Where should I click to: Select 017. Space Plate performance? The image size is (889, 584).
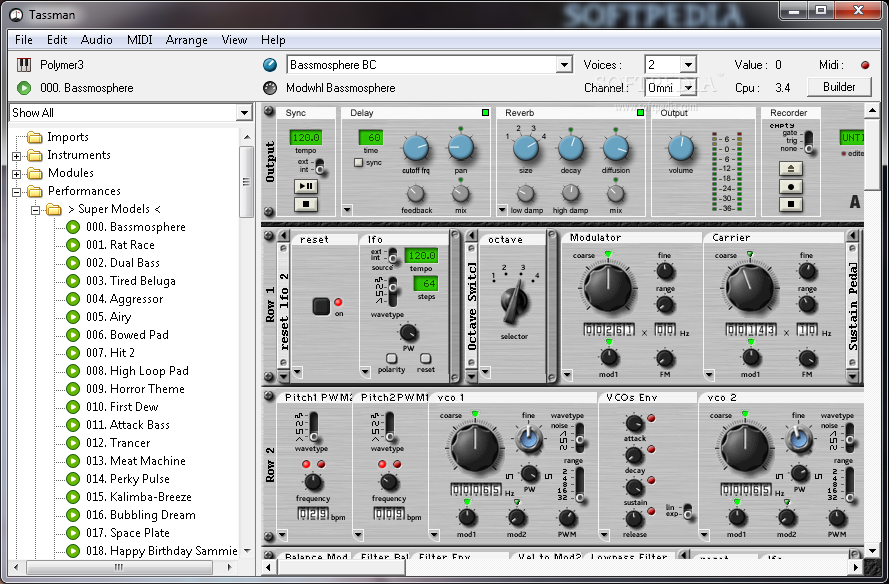tap(128, 533)
